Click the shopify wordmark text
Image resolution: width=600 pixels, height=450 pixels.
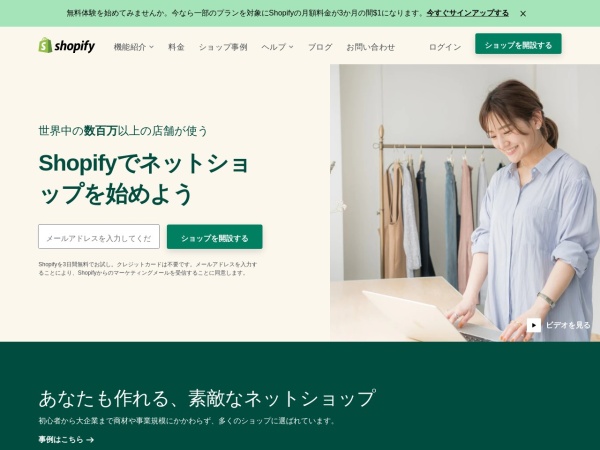coord(75,46)
